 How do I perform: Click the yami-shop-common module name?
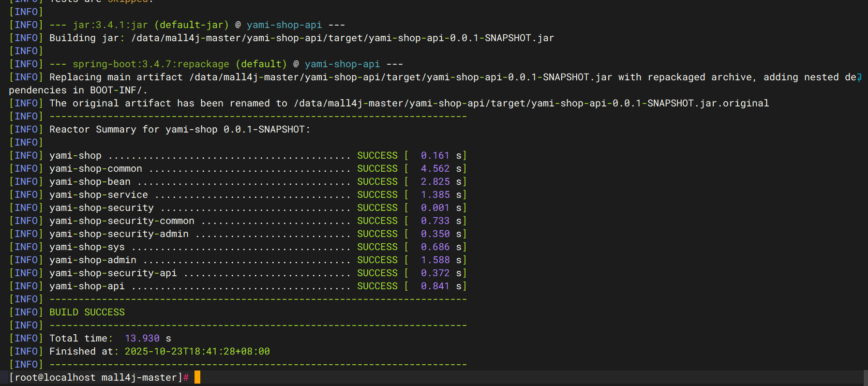point(96,168)
